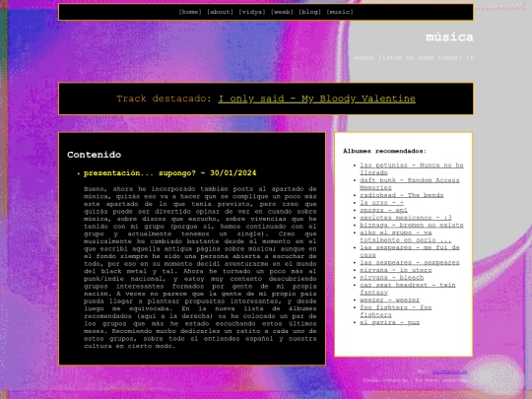Click the email link after Mail:
Image resolution: width=532 pixels, height=399 pixels.
(x=449, y=371)
